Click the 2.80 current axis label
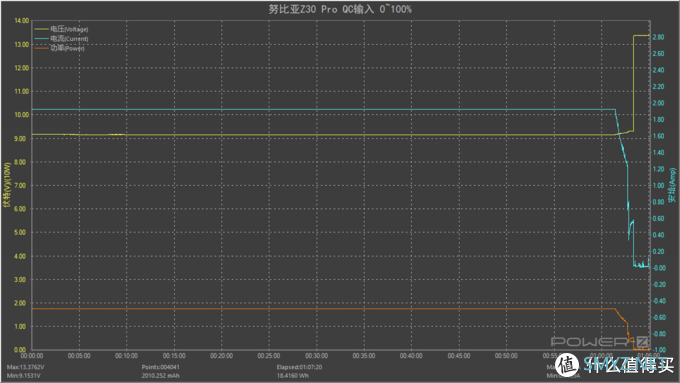680x383 pixels. pos(658,37)
